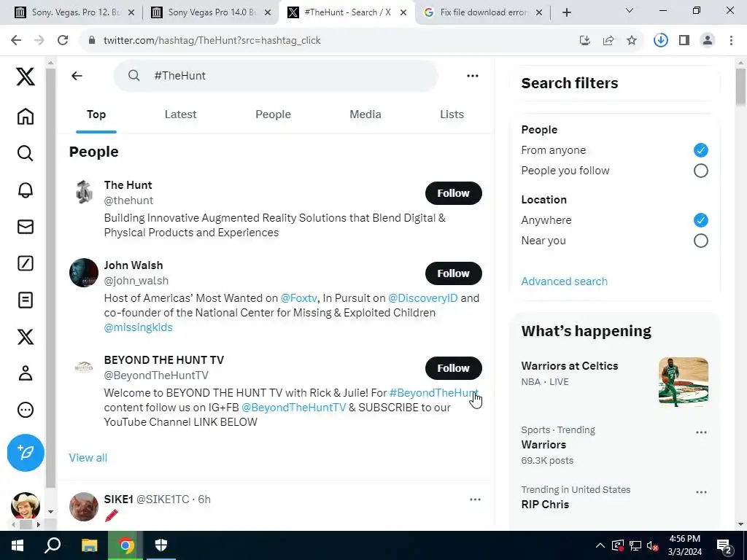Viewport: 747px width, 560px height.
Task: Open Profile person icon in sidebar
Action: tap(26, 373)
